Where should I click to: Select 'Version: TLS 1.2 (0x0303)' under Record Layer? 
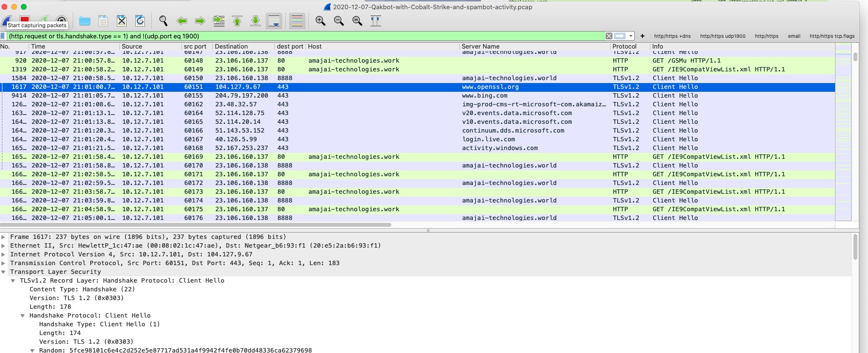tap(77, 298)
